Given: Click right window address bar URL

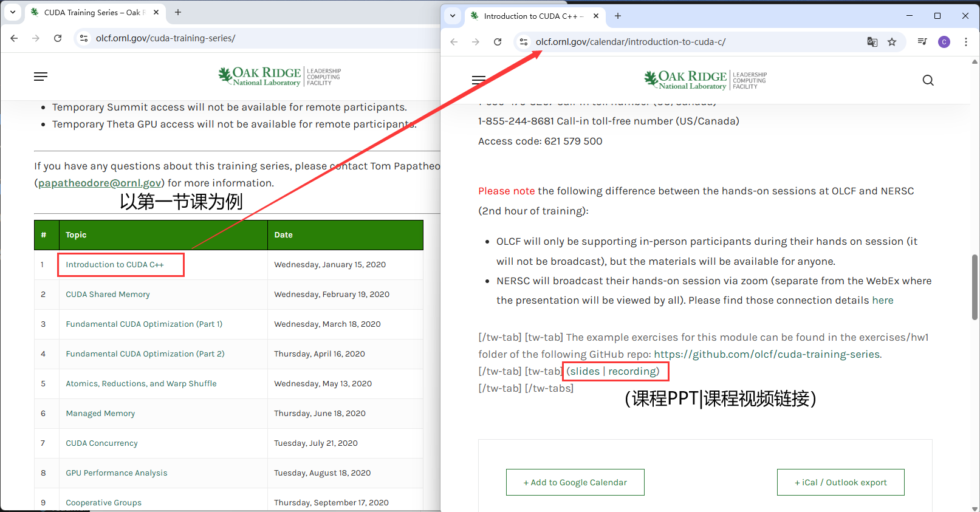Looking at the screenshot, I should pos(631,42).
